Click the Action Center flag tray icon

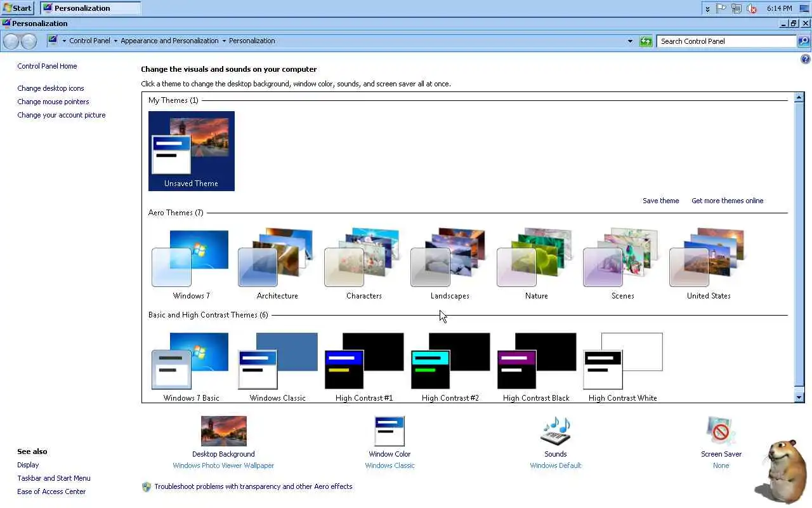coord(721,8)
